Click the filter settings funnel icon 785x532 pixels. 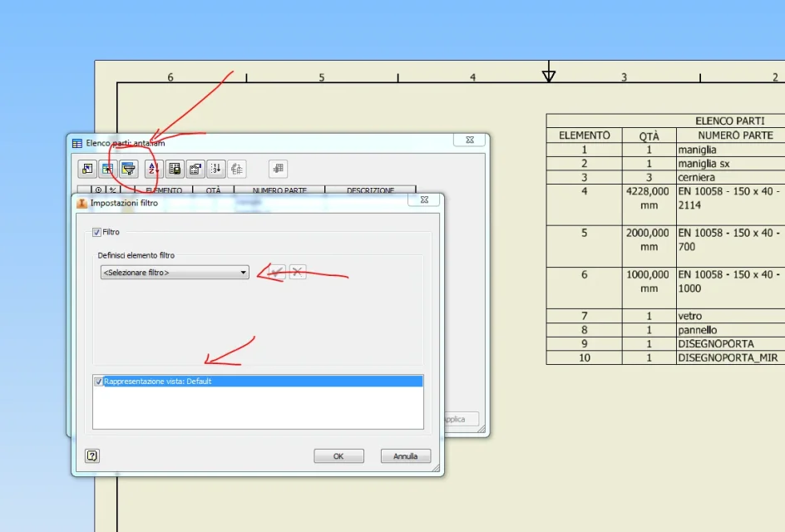click(129, 169)
